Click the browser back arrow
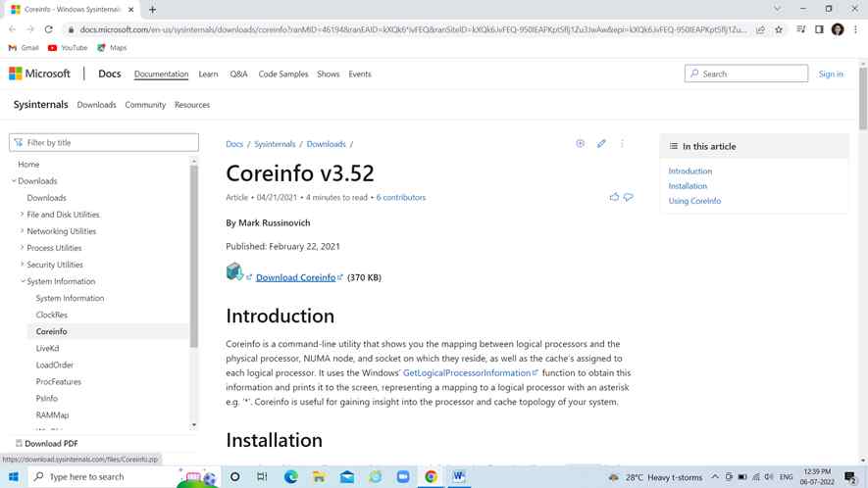The width and height of the screenshot is (868, 488). click(12, 29)
